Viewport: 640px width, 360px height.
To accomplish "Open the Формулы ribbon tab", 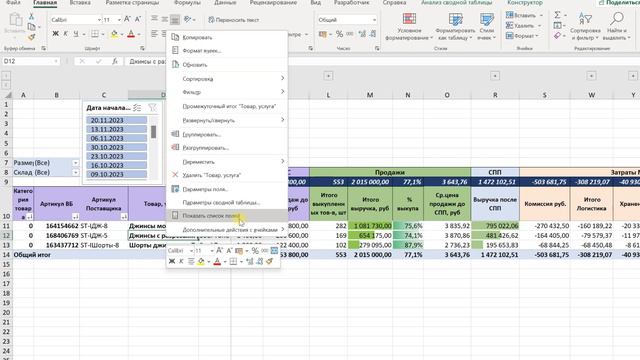I will (187, 2).
